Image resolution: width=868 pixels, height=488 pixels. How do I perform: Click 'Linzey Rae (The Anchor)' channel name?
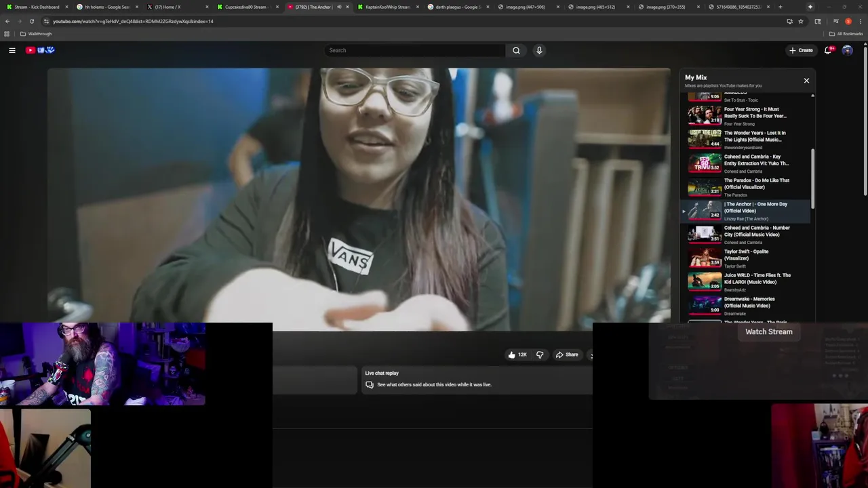[746, 219]
